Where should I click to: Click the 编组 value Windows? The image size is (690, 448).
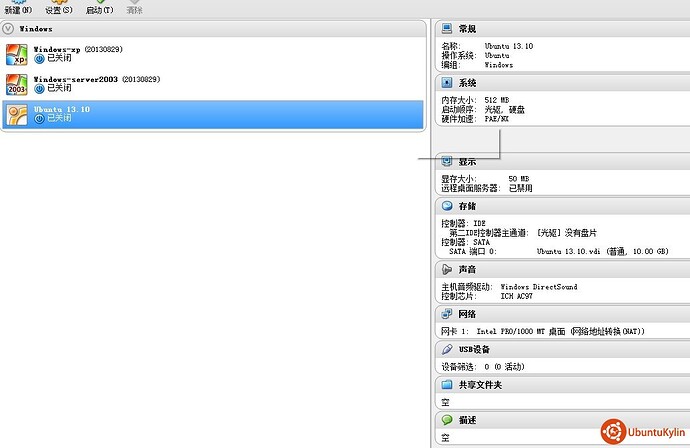(499, 65)
